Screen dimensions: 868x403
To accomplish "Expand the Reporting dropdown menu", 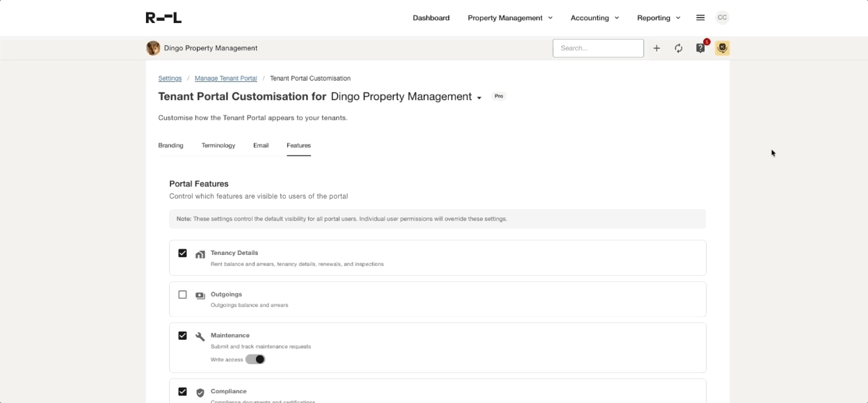I will coord(659,18).
